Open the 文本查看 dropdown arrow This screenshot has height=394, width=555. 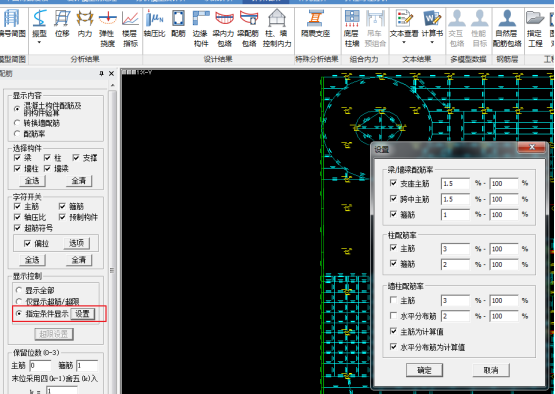[x=404, y=42]
